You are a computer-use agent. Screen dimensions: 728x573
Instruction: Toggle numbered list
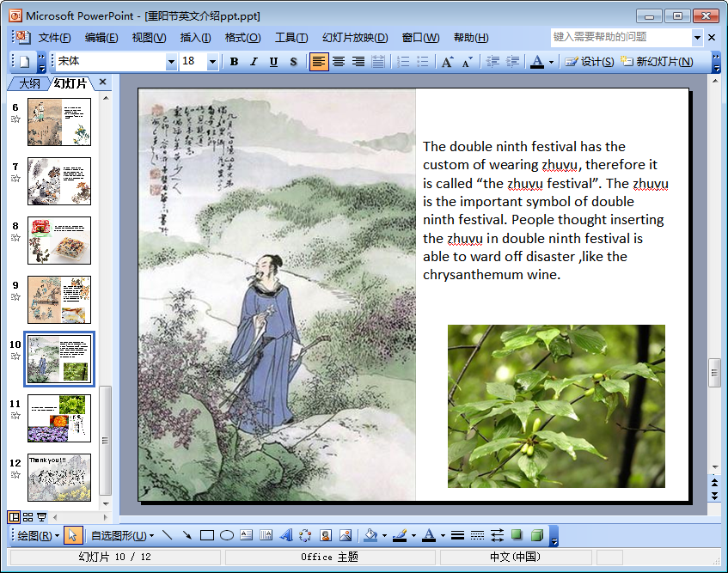click(403, 62)
